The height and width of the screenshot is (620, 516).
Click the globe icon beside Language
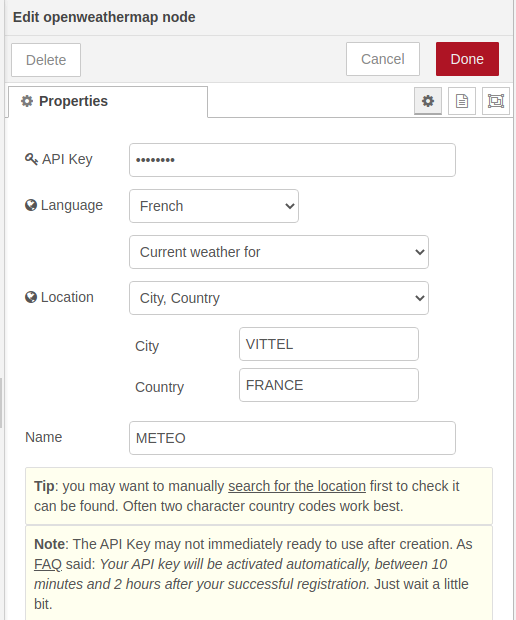31,205
